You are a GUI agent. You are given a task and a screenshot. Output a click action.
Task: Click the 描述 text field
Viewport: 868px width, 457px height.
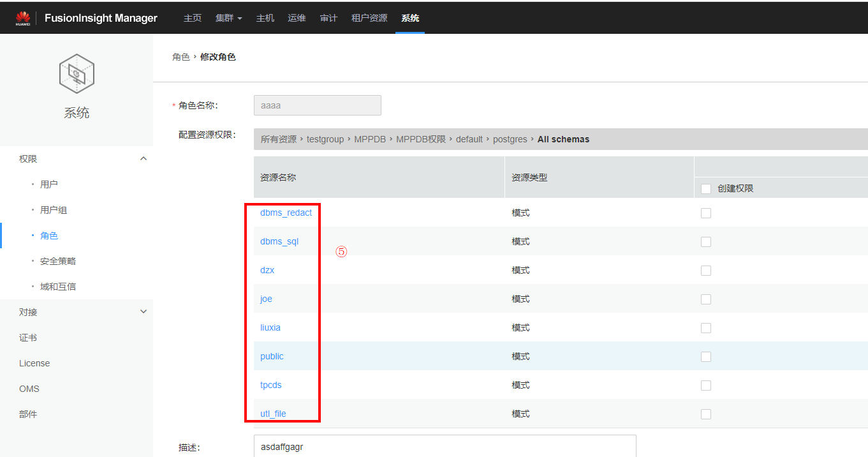point(445,446)
